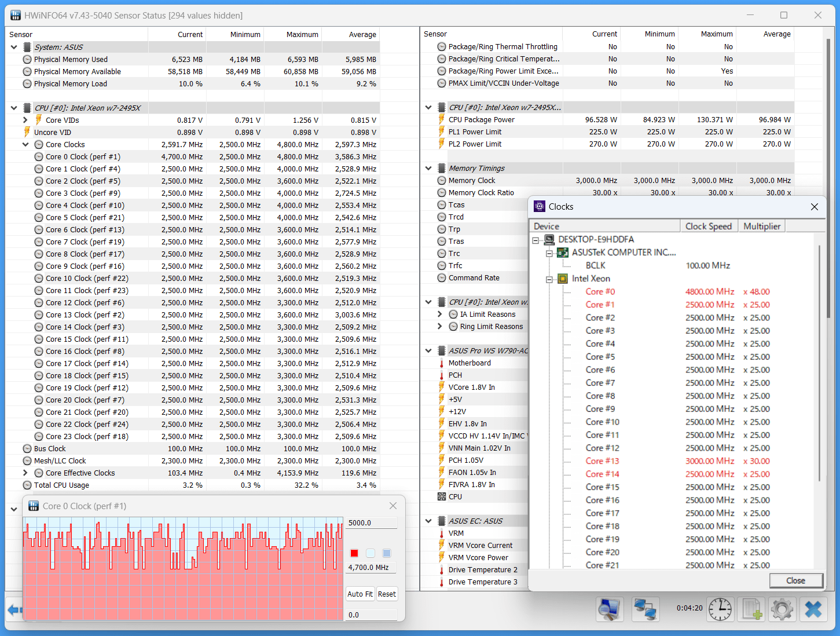Collapse the System: ASUS section

pos(14,47)
